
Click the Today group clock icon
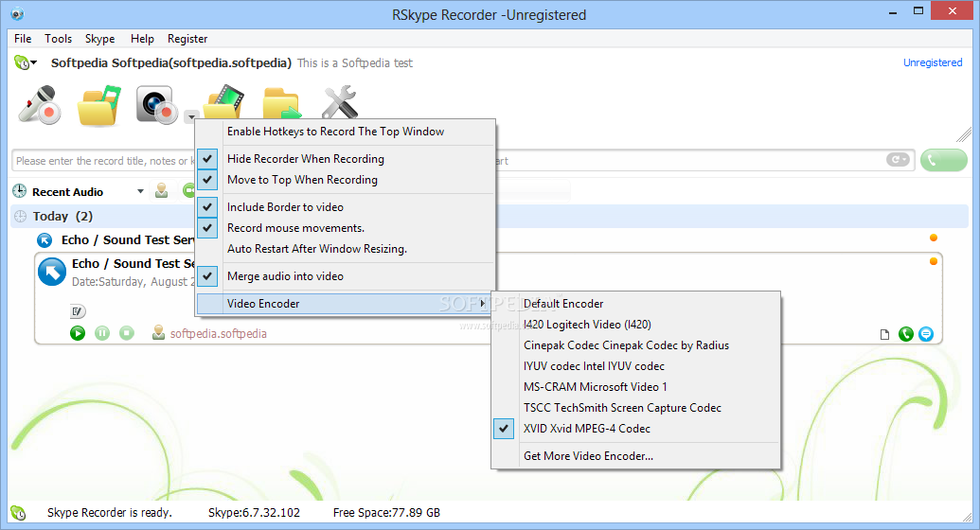pos(20,216)
